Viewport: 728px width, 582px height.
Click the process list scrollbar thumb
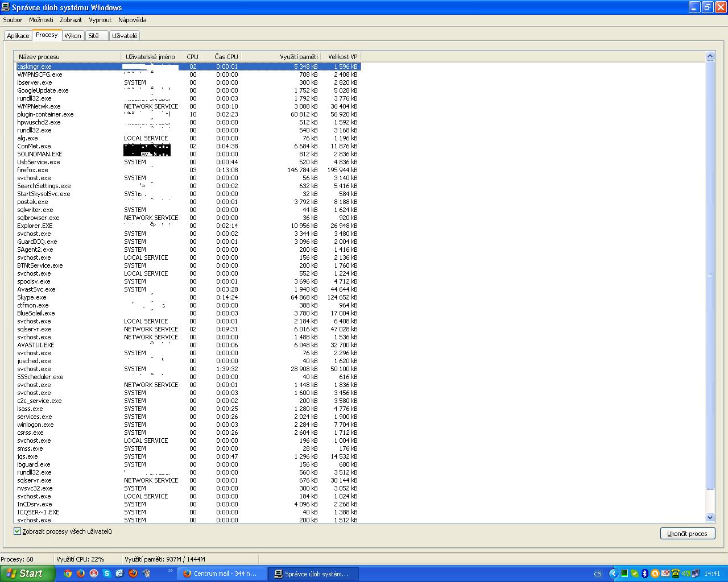tap(710, 275)
